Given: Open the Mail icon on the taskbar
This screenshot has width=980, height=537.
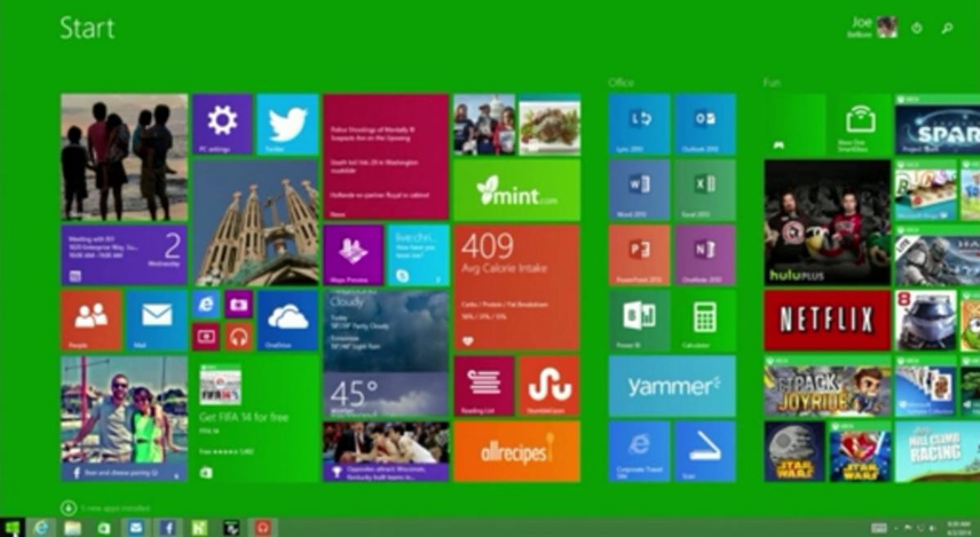Looking at the screenshot, I should click(136, 527).
